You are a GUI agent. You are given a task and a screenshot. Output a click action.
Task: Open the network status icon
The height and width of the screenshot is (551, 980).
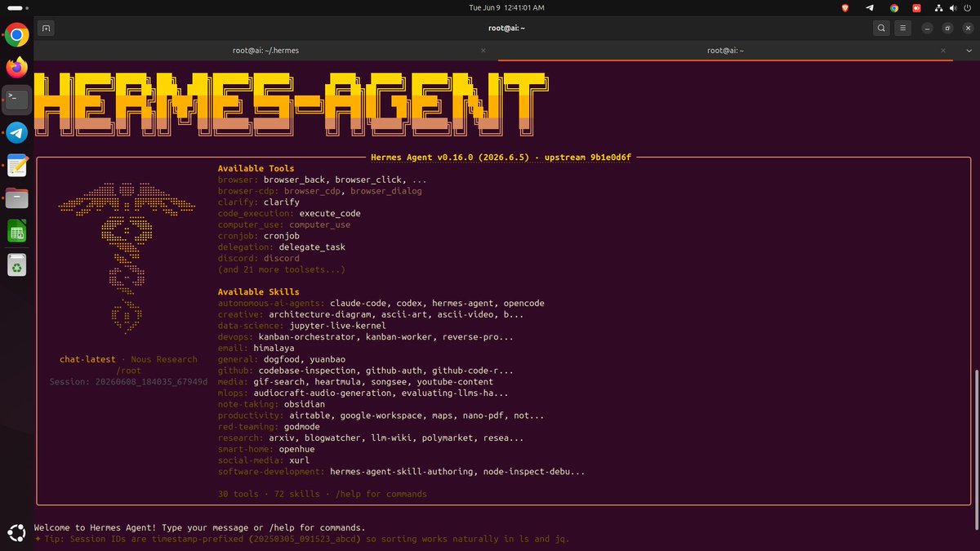(x=940, y=7)
